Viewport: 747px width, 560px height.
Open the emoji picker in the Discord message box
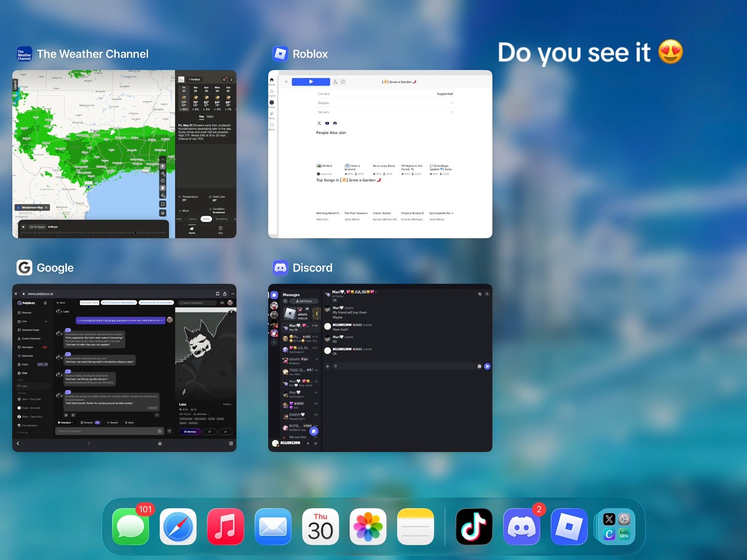tap(479, 366)
